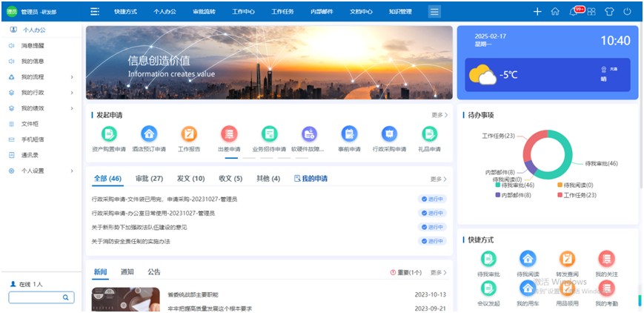Open 待我审批 shortcut icon
The width and height of the screenshot is (644, 313).
point(488,259)
